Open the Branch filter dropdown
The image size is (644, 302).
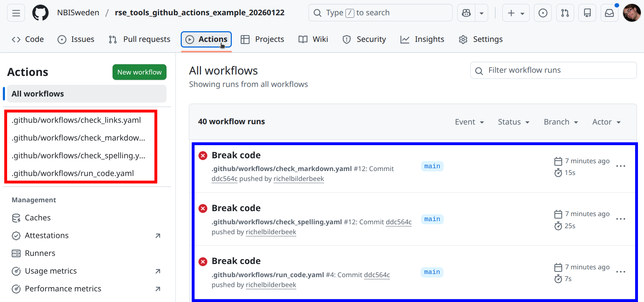[561, 122]
